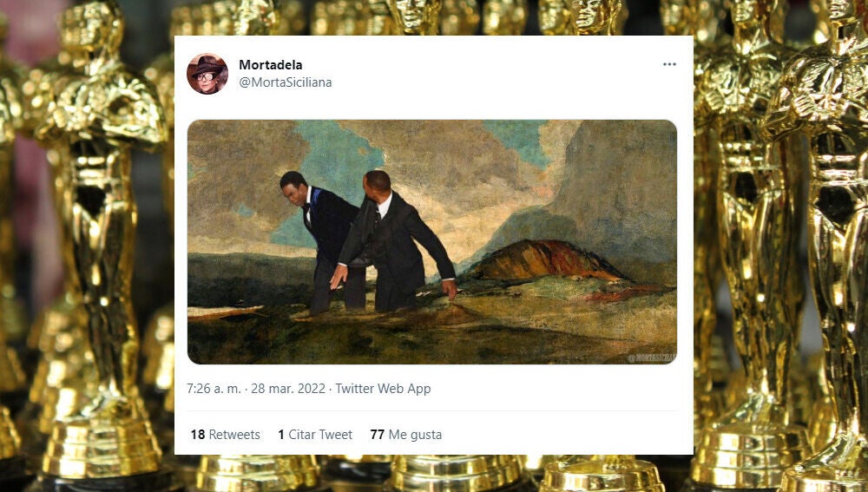Click the quote tweet count number 1
868x492 pixels.
[281, 435]
